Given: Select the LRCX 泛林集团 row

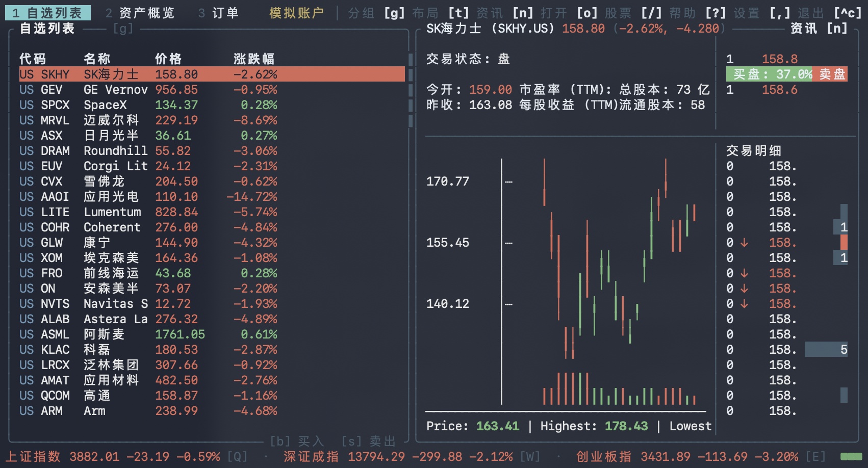Looking at the screenshot, I should coord(212,365).
